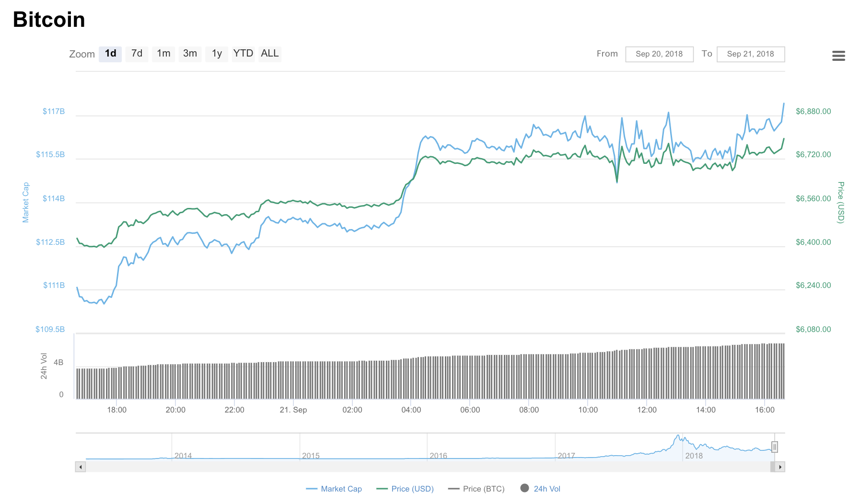Click the $6,080.00 price axis label
The height and width of the screenshot is (504, 859).
point(813,330)
